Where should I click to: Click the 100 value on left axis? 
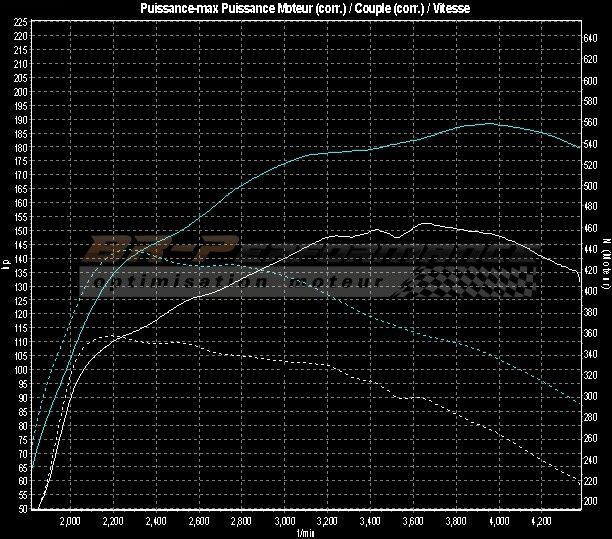pyautogui.click(x=22, y=370)
